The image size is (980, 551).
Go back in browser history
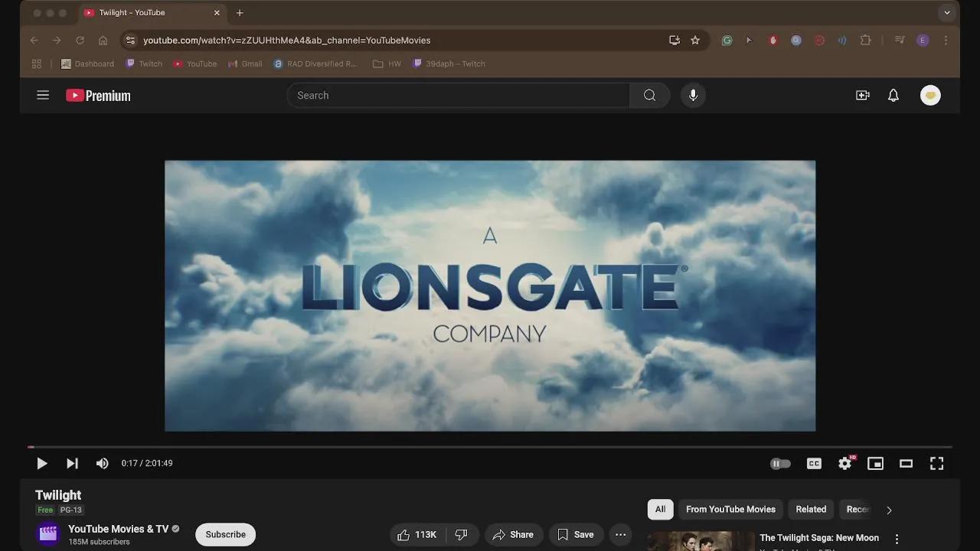tap(34, 40)
